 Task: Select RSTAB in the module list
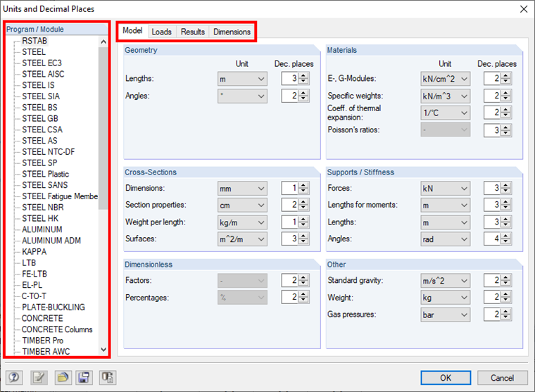34,41
